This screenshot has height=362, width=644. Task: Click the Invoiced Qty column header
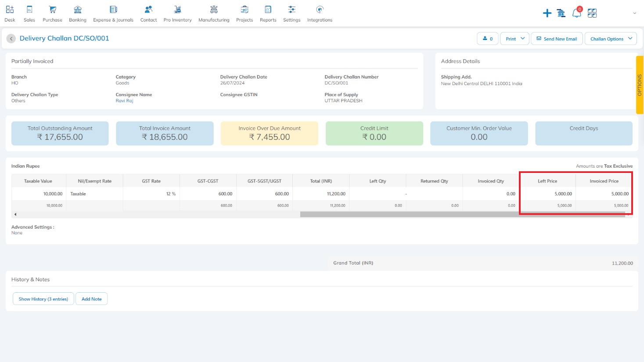[491, 181]
